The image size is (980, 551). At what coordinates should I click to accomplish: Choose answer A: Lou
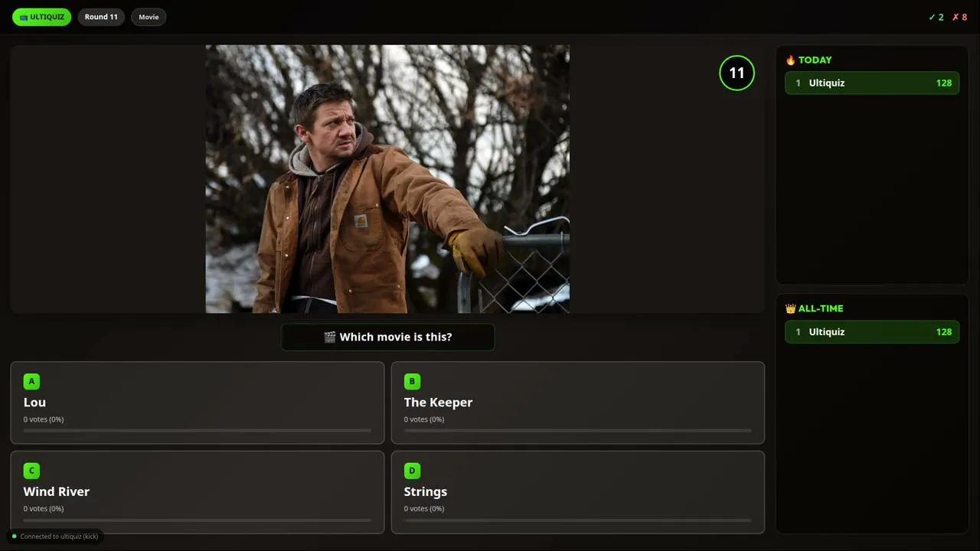(198, 403)
